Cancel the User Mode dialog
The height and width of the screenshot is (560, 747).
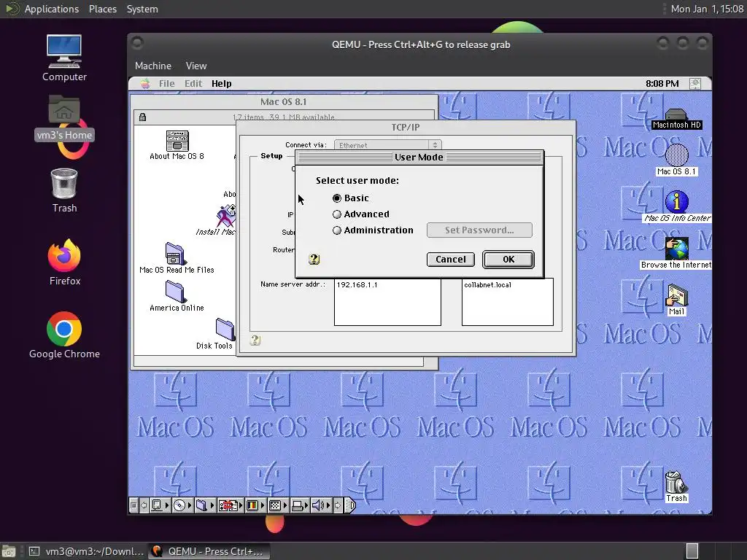451,260
